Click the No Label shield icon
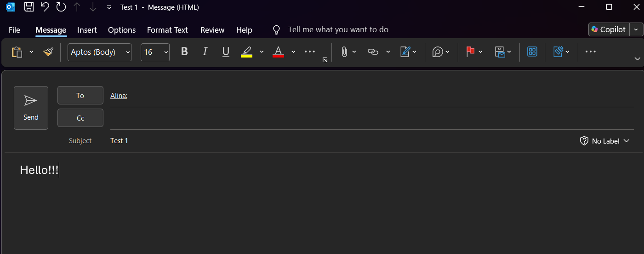The height and width of the screenshot is (254, 644). coord(584,141)
